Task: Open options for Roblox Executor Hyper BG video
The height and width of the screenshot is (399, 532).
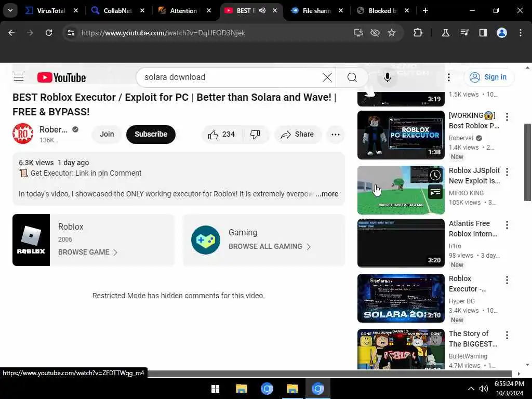Action: [x=507, y=280]
